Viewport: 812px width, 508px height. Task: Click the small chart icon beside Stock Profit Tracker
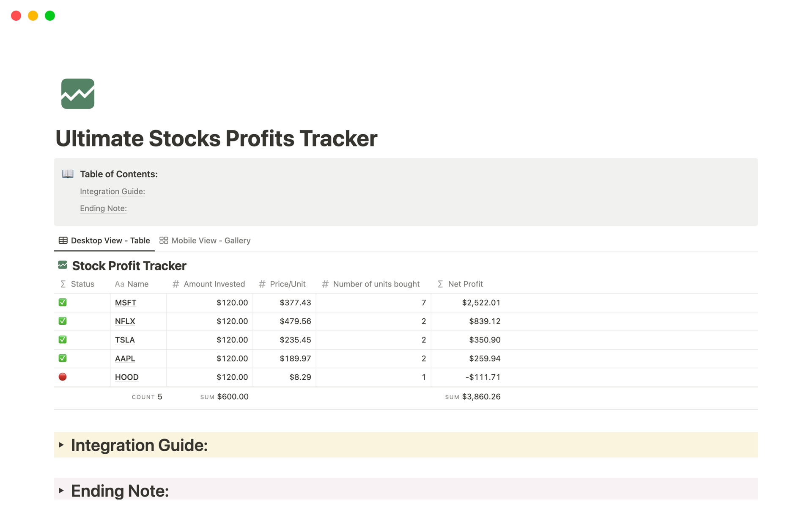click(63, 265)
